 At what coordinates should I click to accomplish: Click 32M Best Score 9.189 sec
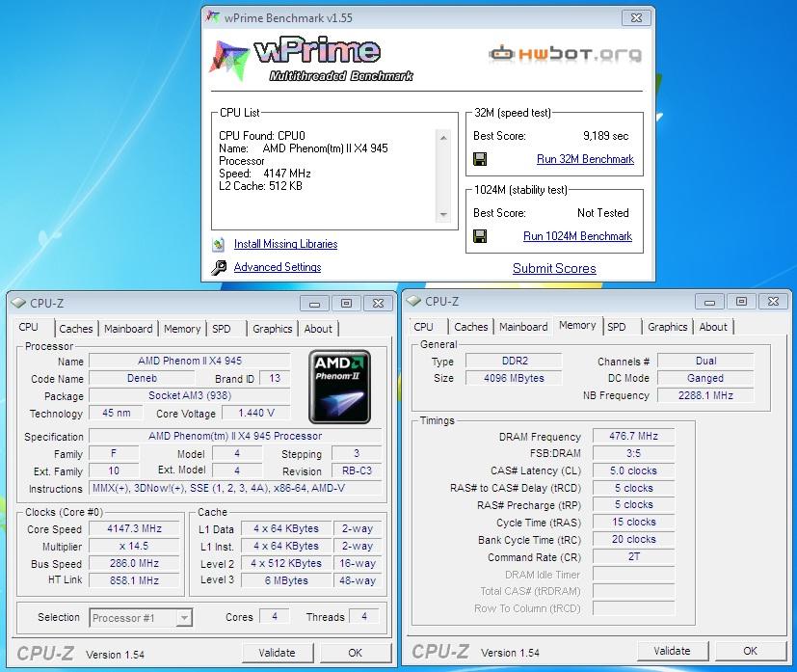pos(605,136)
